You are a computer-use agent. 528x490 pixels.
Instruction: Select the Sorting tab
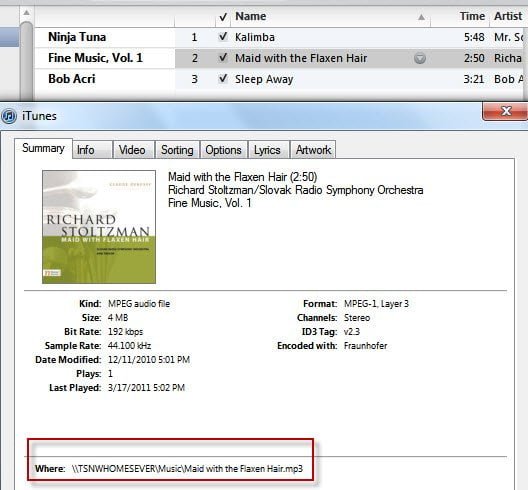click(177, 150)
